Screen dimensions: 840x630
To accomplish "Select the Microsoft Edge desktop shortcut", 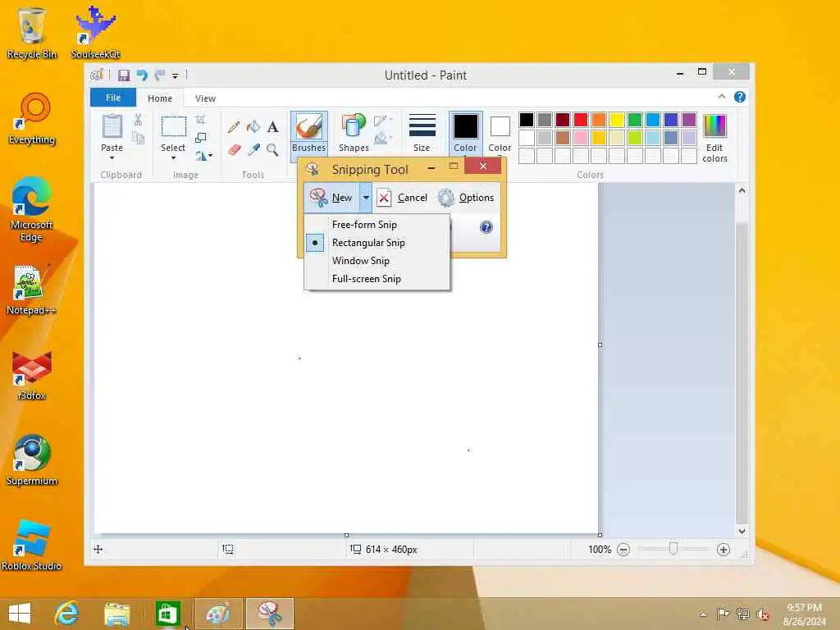I will point(31,210).
